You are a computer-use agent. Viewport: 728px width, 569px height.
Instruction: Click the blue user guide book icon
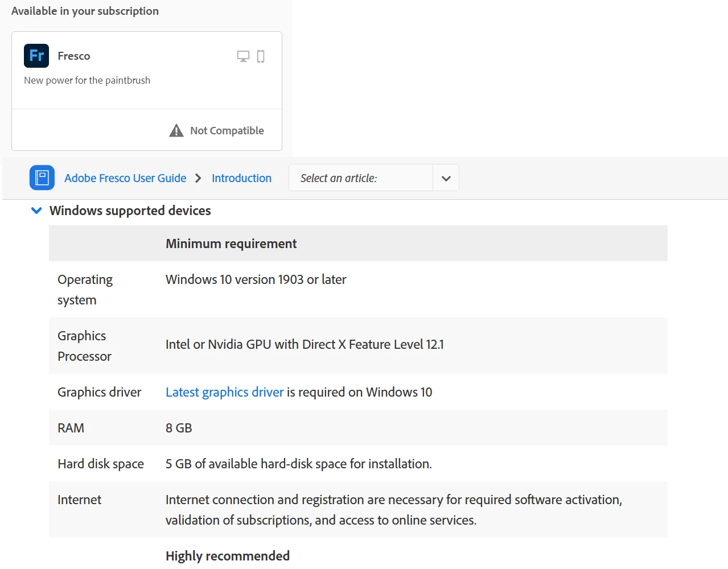point(42,178)
